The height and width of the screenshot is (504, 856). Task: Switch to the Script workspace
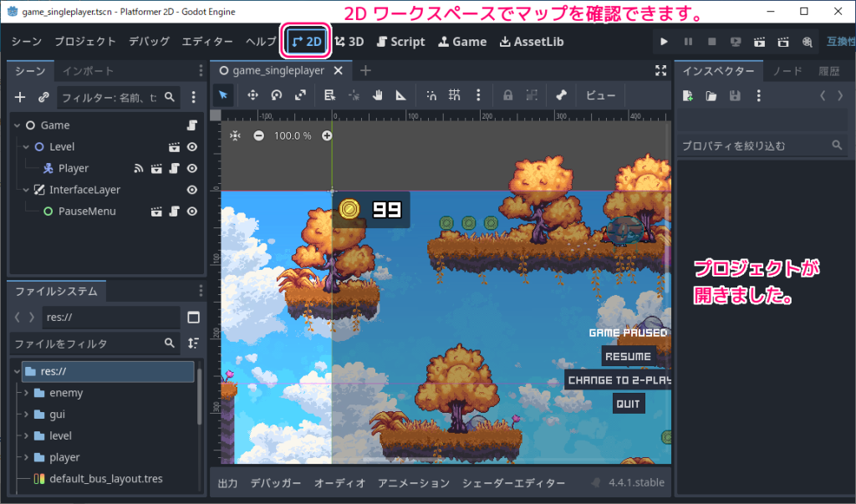point(401,42)
